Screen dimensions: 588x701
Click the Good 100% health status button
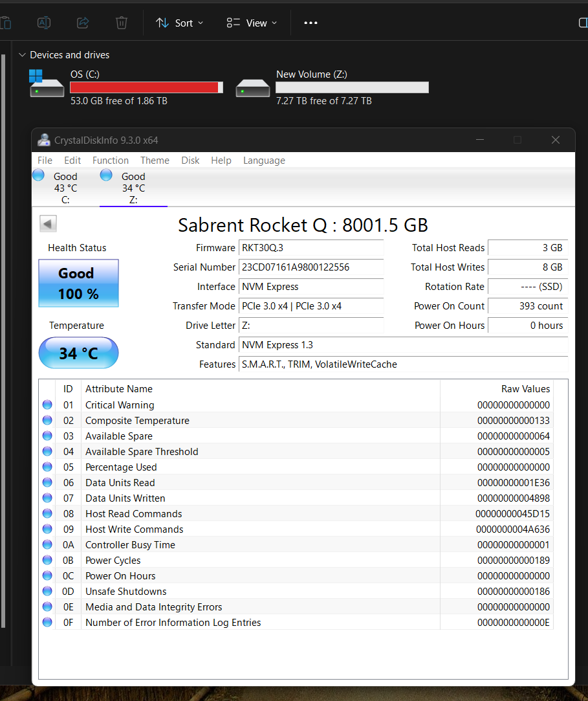tap(78, 283)
